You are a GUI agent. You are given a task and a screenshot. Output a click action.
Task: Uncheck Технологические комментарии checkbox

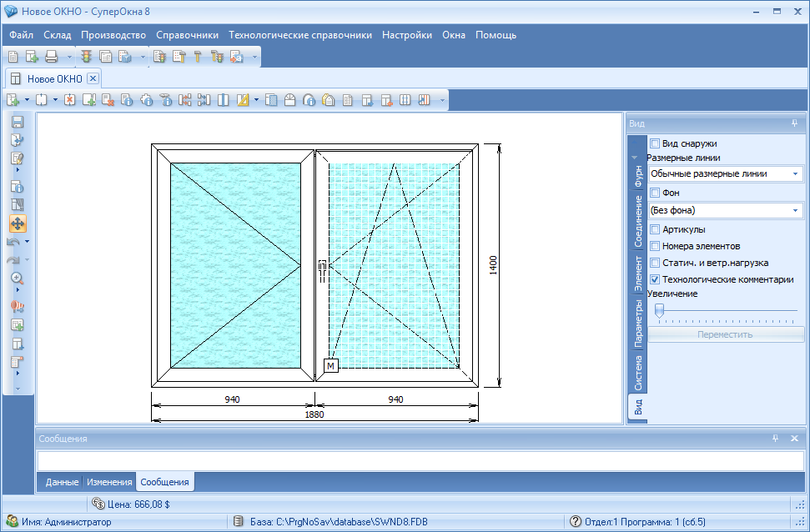coord(655,279)
